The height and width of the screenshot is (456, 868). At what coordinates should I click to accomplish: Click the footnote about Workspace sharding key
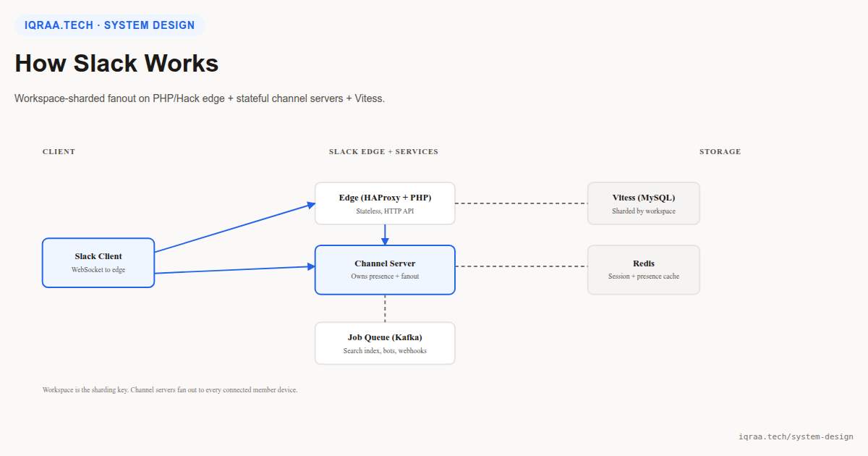click(170, 390)
